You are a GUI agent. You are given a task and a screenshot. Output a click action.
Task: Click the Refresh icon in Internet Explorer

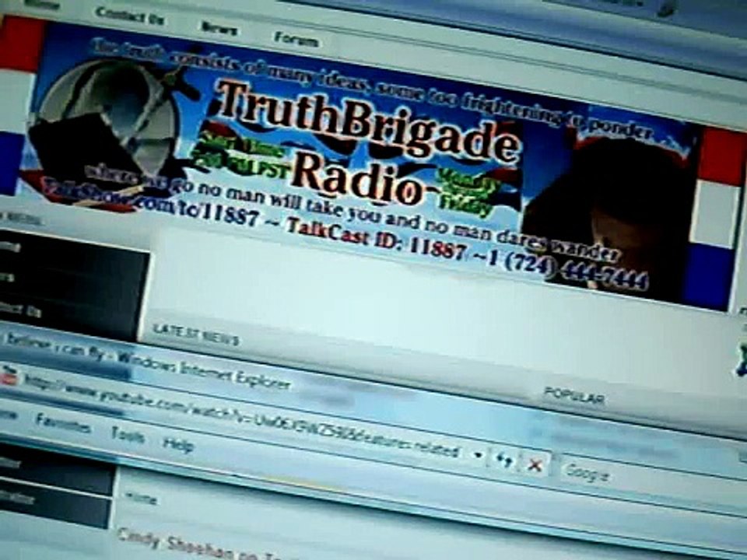[503, 460]
